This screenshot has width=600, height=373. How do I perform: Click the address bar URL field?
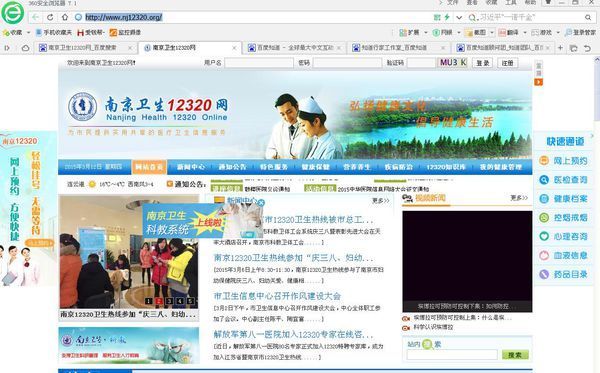[x=253, y=17]
